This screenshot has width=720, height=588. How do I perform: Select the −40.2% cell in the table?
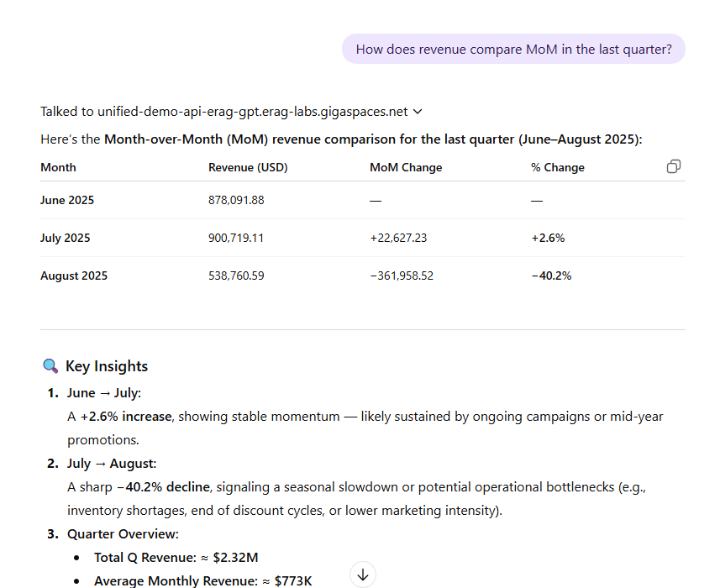(x=551, y=276)
